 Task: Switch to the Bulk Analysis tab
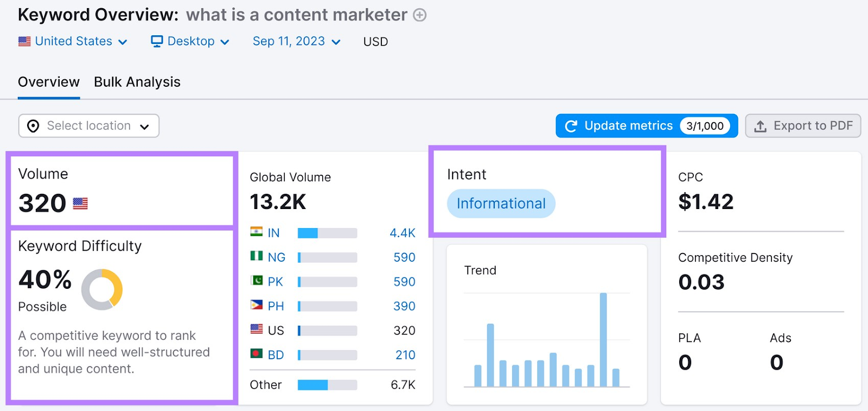tap(137, 81)
